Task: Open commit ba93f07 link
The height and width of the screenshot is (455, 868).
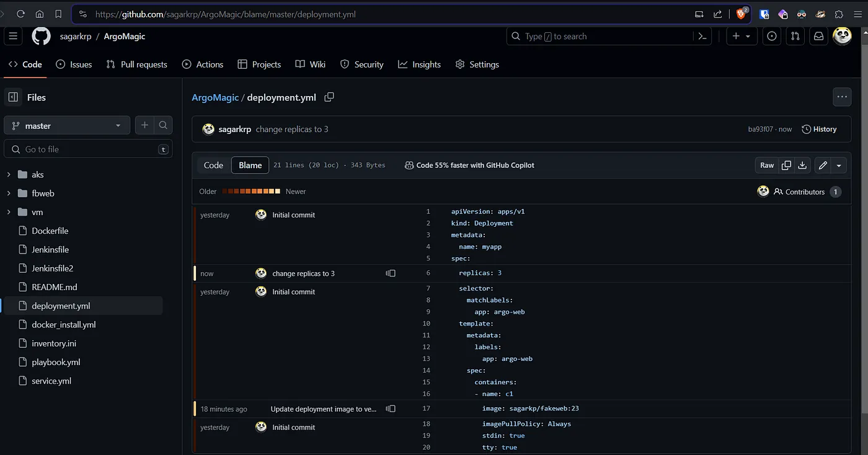Action: pyautogui.click(x=760, y=129)
